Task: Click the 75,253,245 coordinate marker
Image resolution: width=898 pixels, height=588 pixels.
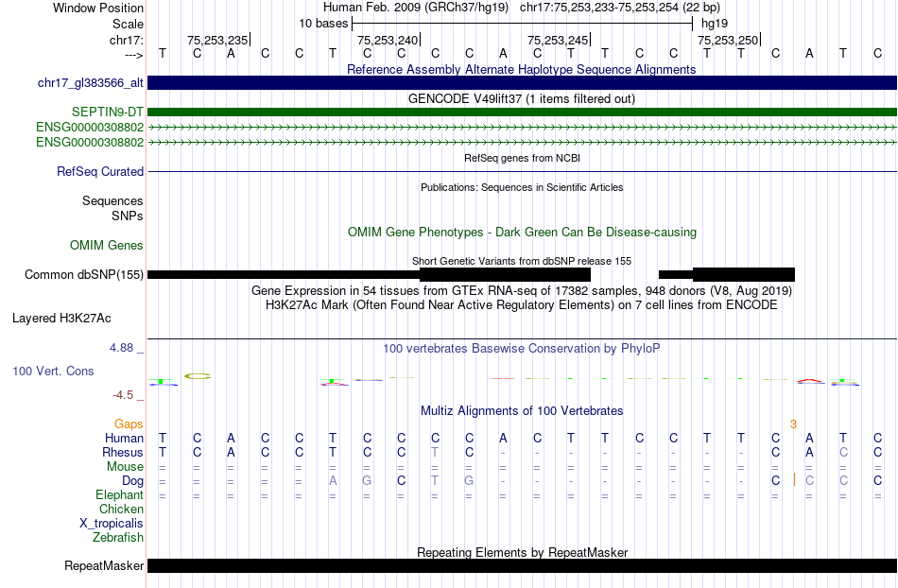Action: click(559, 40)
